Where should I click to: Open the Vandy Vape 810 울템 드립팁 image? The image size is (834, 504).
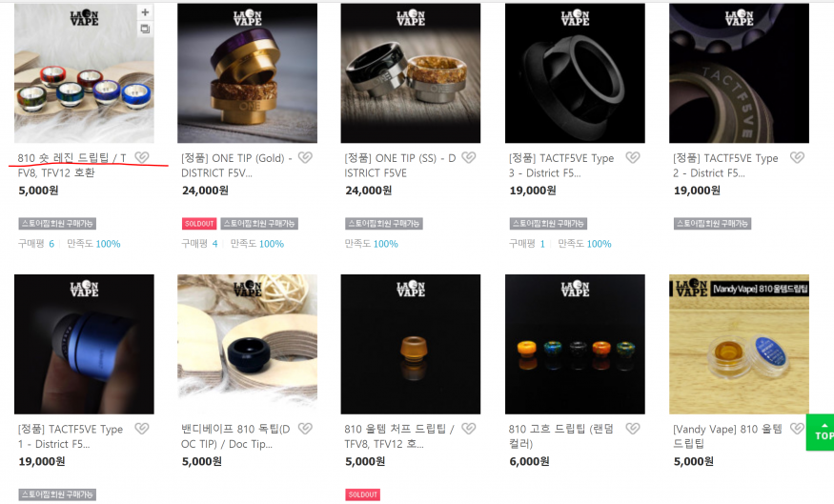point(739,344)
